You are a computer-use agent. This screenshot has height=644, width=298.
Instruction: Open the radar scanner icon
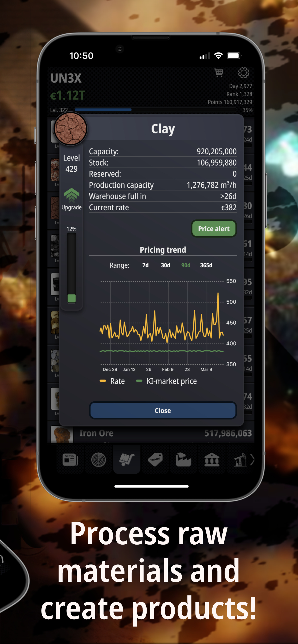[98, 460]
